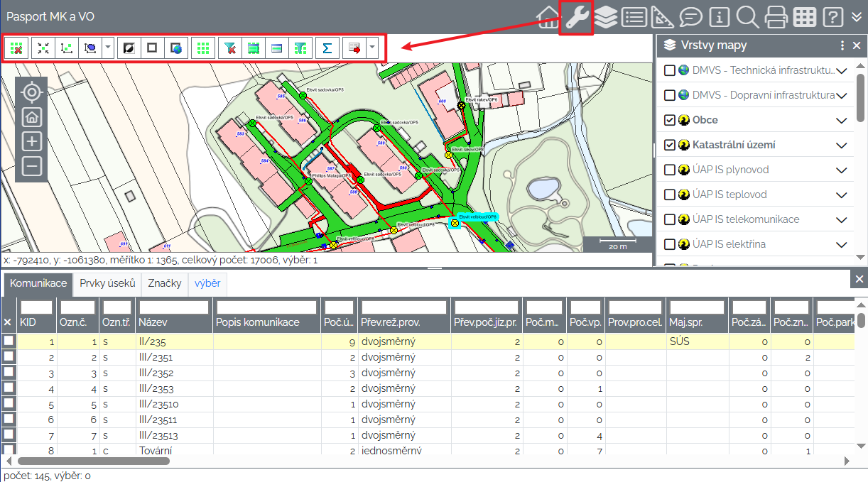Click the remove filter funnel icon
Screen dimensions: 868x482
(229, 48)
